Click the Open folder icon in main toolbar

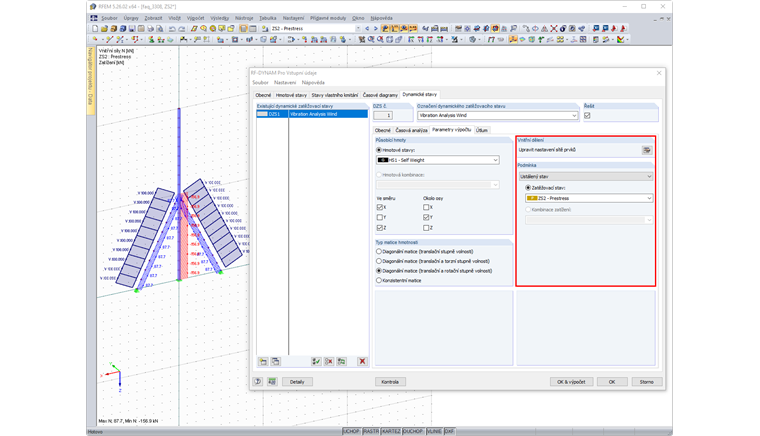pyautogui.click(x=104, y=29)
